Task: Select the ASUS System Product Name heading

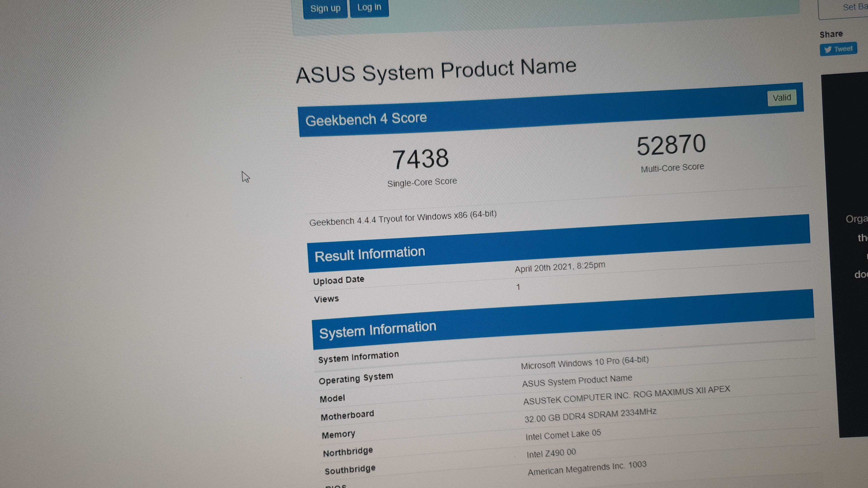Action: coord(436,71)
